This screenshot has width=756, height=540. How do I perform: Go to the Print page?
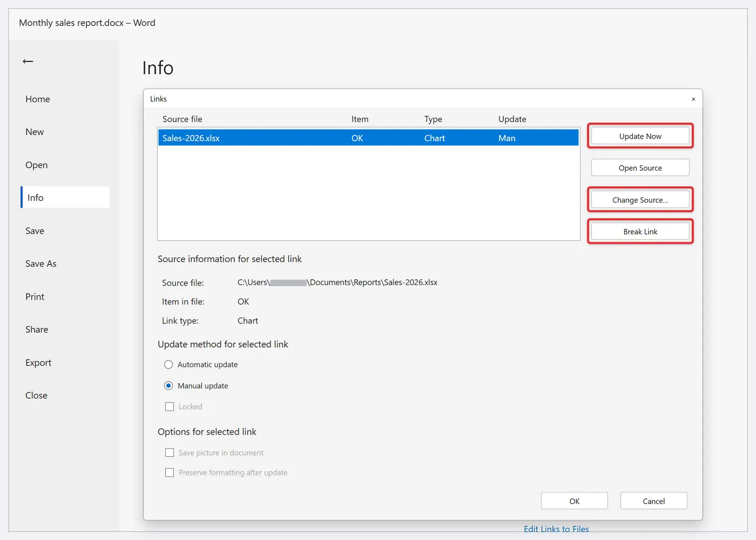[x=35, y=296]
